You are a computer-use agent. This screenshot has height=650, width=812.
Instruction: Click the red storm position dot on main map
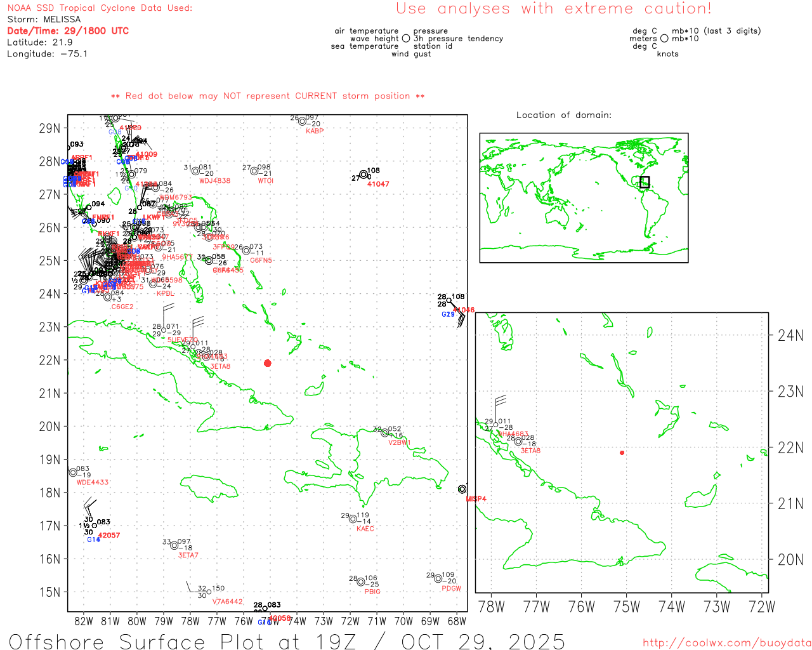click(x=267, y=363)
